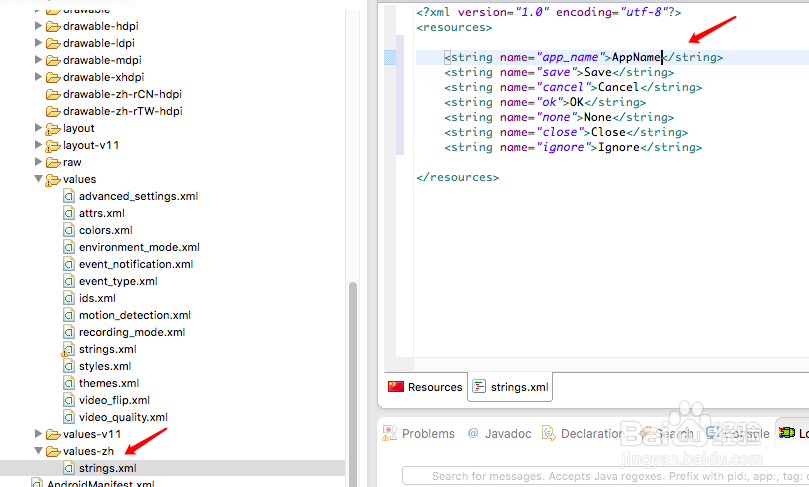Click the "close" string line in editor
Image resolution: width=809 pixels, height=487 pixels.
pyautogui.click(x=566, y=132)
